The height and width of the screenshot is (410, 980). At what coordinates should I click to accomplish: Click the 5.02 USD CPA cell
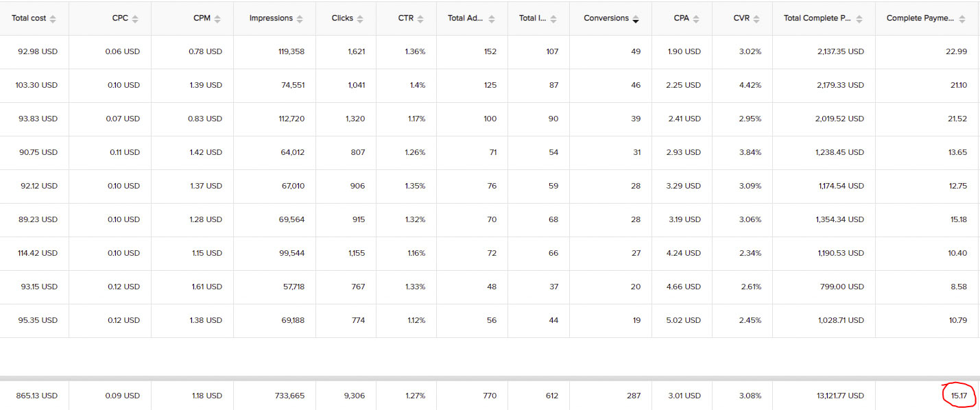click(x=684, y=320)
